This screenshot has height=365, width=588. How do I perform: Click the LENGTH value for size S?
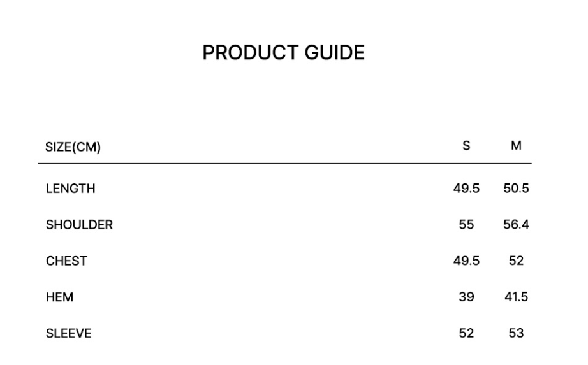pyautogui.click(x=466, y=189)
